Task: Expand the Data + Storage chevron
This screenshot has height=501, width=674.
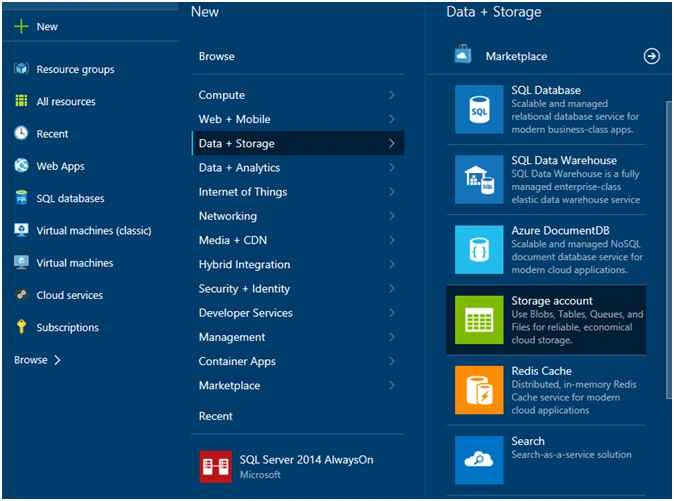Action: [x=391, y=143]
